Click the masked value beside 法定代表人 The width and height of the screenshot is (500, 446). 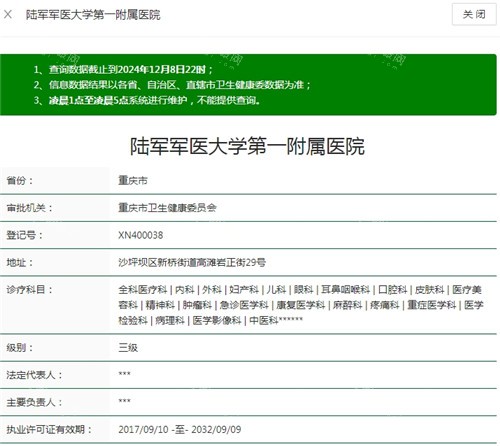coord(124,374)
